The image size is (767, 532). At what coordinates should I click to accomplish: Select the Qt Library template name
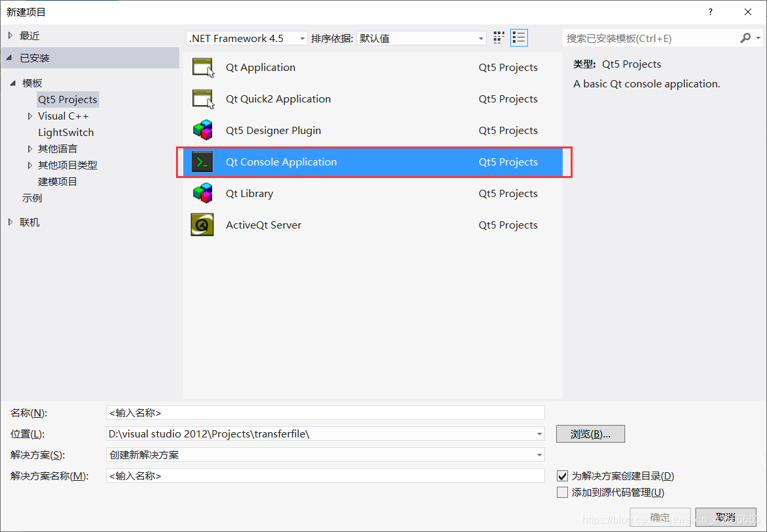[250, 193]
